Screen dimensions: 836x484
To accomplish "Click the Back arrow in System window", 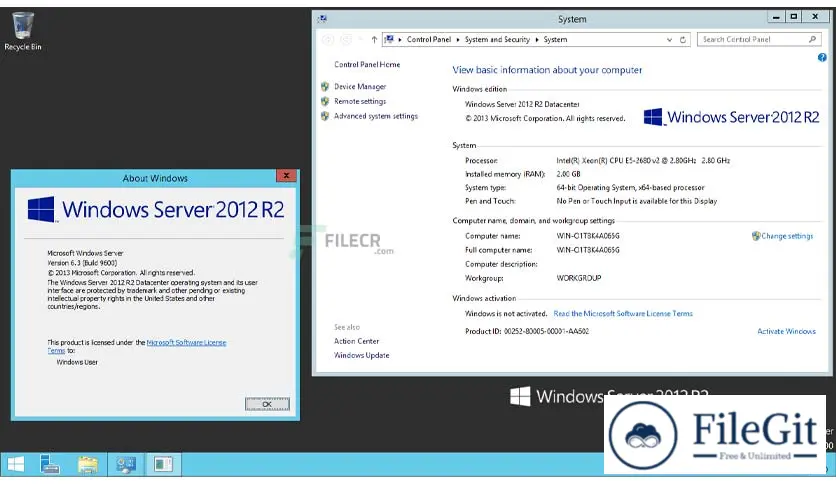I will (x=328, y=39).
